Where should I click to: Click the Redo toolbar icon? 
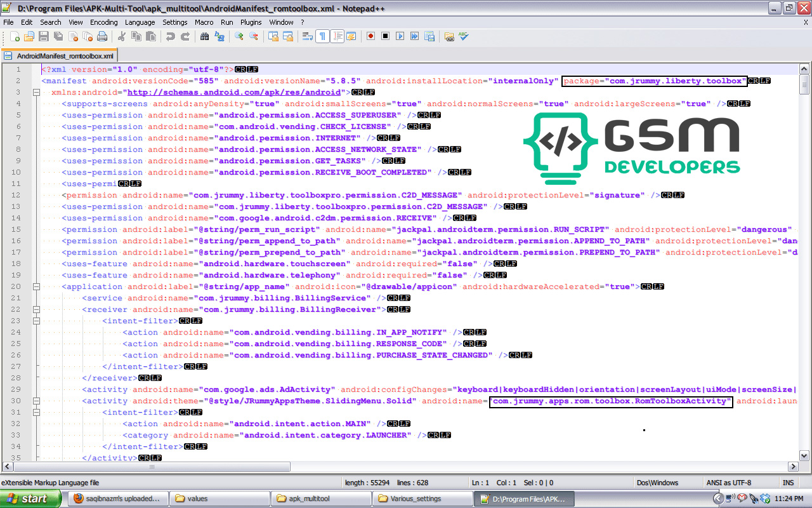pyautogui.click(x=185, y=37)
